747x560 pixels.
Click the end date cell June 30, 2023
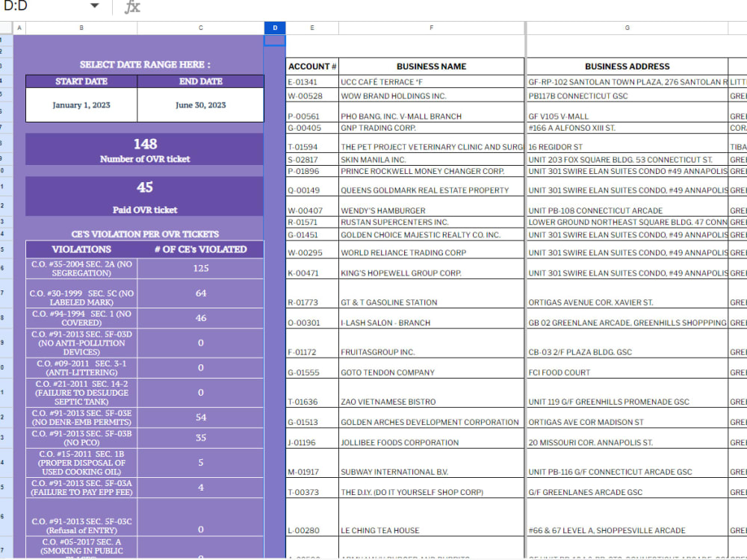coord(200,105)
